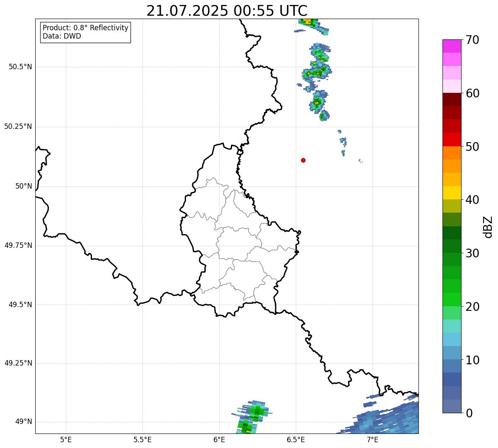Image resolution: width=498 pixels, height=448 pixels.
Task: Click the yellow swatch just above 40 dBZ
Action: point(452,193)
